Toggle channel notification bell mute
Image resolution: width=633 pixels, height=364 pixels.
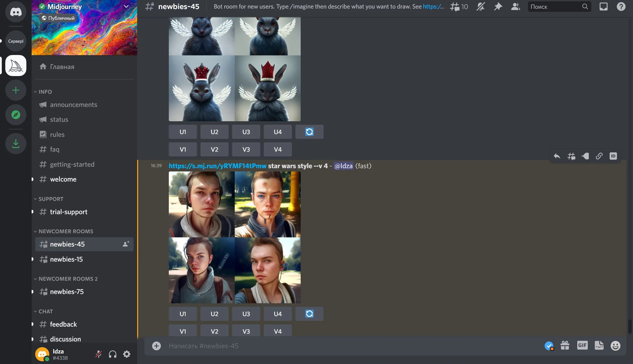click(x=481, y=7)
